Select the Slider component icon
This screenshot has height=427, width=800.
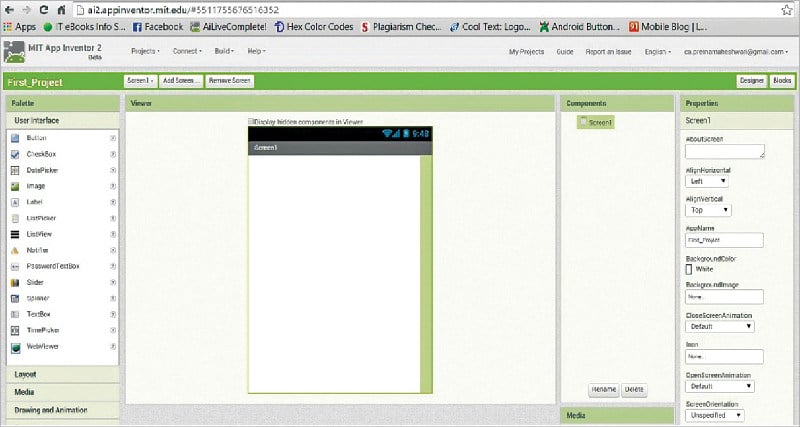point(15,282)
